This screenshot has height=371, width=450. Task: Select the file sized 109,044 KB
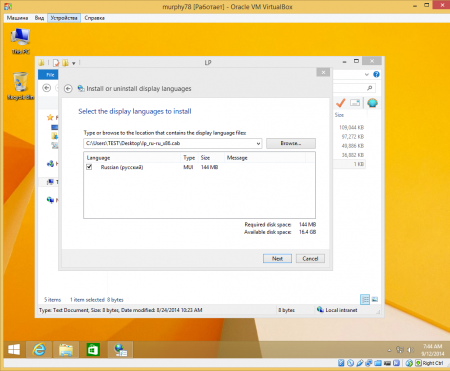[351, 128]
